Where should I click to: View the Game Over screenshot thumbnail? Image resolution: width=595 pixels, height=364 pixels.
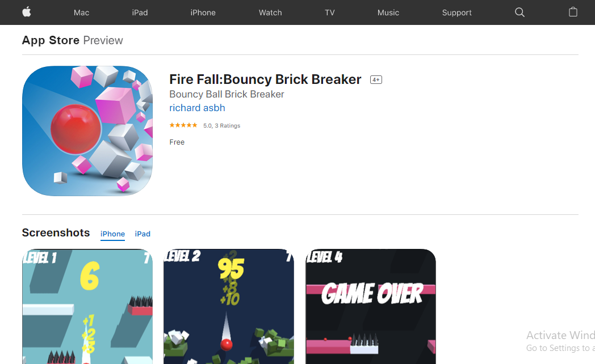click(x=371, y=306)
